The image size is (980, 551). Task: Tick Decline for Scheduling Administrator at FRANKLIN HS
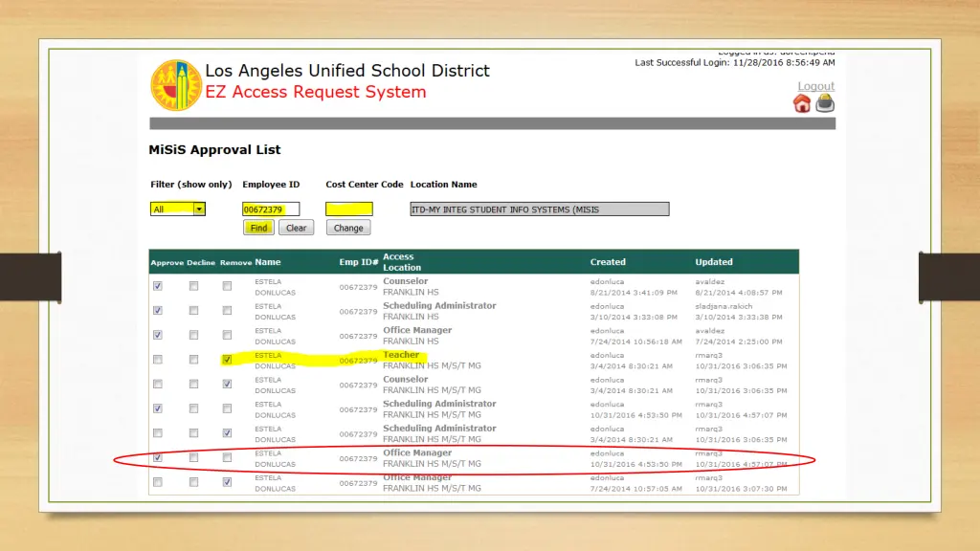click(x=193, y=311)
